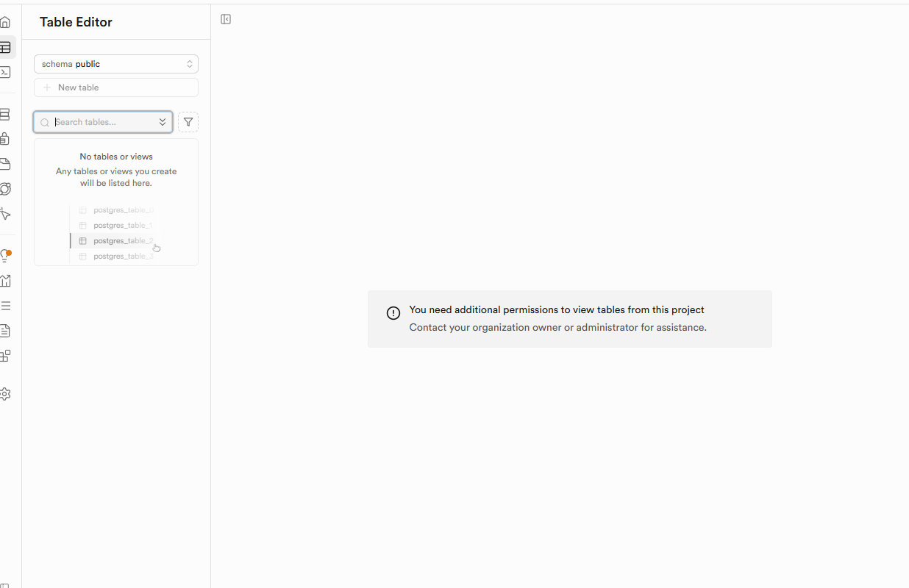909x588 pixels.
Task: Click the Table Editor heading
Action: [x=76, y=22]
